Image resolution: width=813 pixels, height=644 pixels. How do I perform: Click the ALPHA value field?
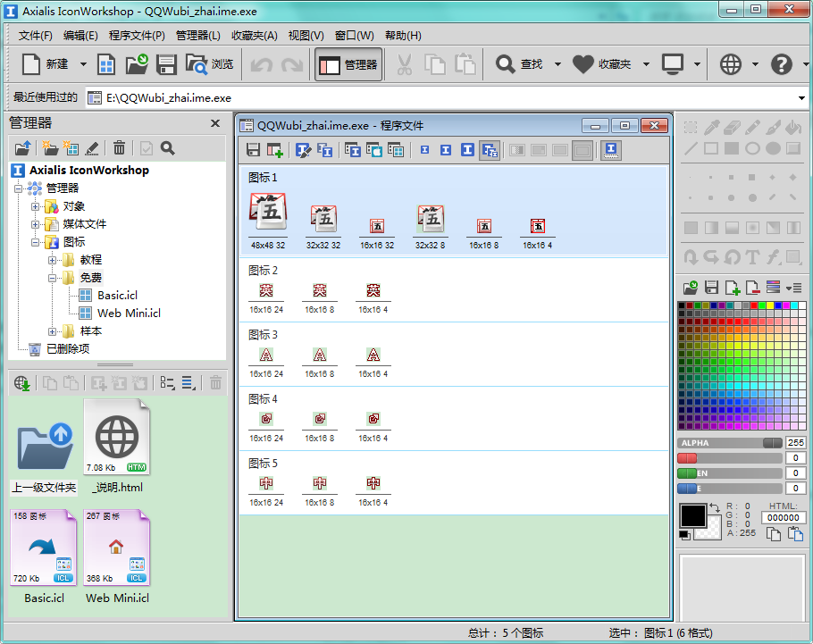(x=795, y=443)
